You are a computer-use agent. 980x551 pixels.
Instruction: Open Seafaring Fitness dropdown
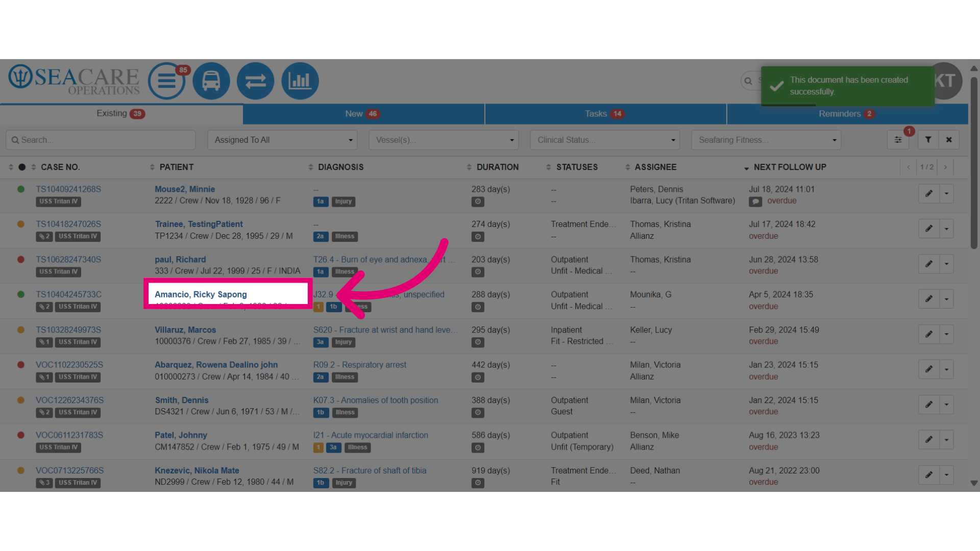(766, 140)
